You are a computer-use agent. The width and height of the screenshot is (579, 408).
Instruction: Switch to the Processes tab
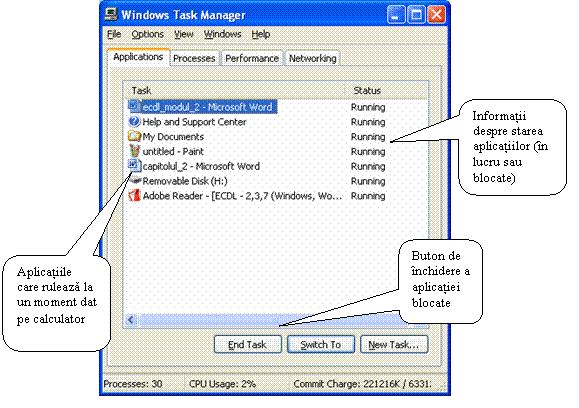pyautogui.click(x=194, y=58)
